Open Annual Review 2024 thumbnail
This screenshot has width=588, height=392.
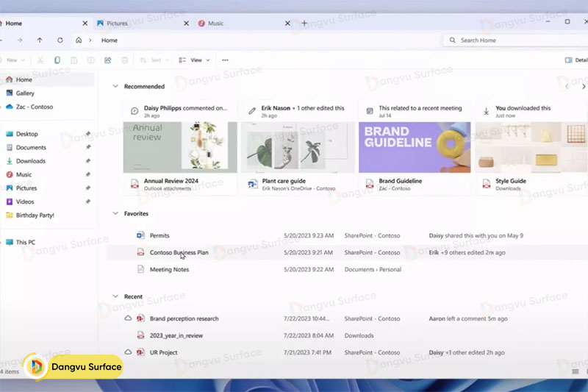180,147
